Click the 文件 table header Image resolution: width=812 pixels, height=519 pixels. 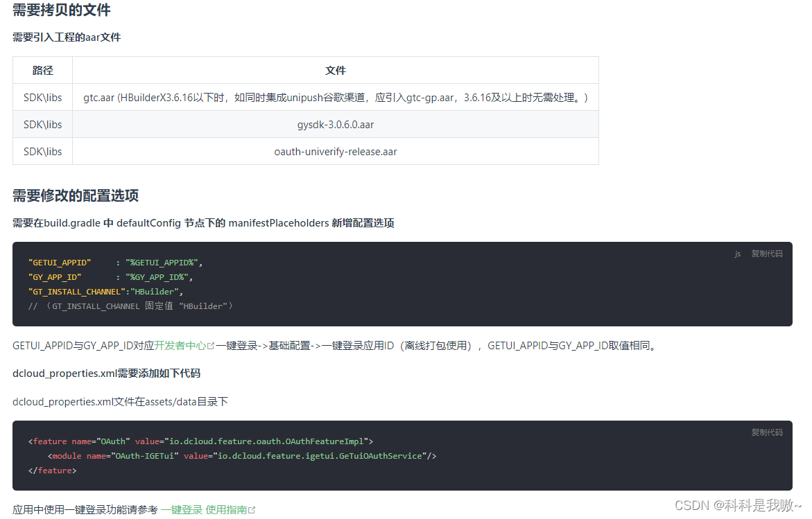coord(336,70)
